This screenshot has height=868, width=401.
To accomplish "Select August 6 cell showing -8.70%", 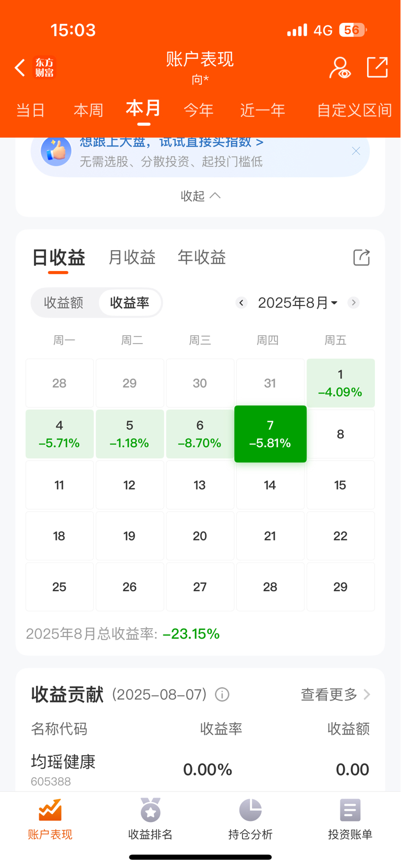I will (x=200, y=434).
